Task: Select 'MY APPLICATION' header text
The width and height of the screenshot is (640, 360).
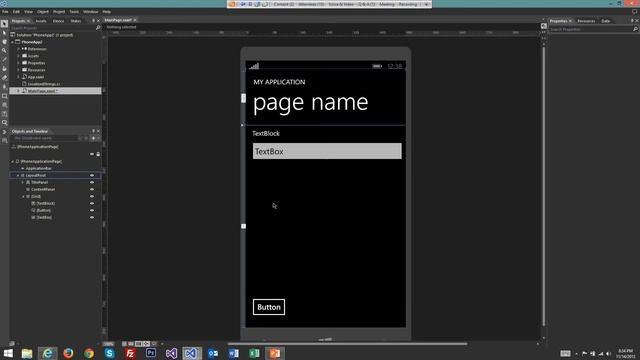Action: 279,82
